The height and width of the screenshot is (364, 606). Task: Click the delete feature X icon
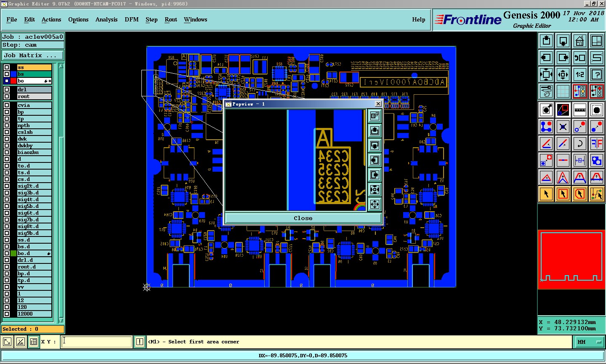563,126
